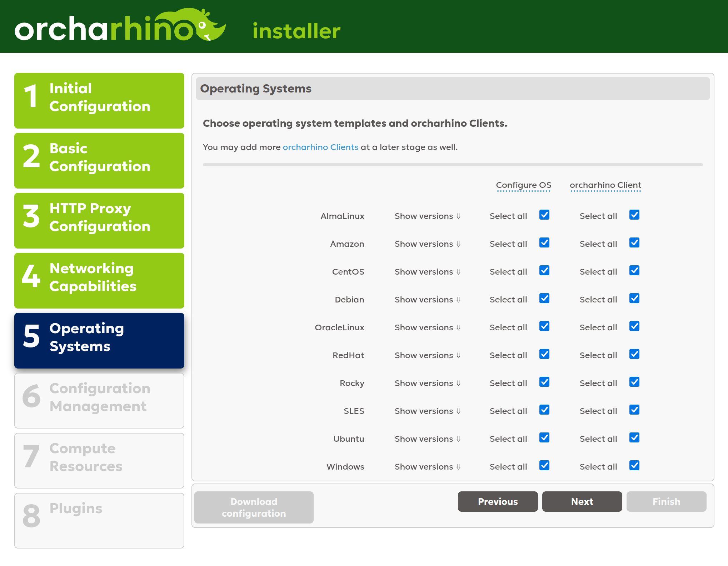Screen dimensions: 728x566
Task: Click the Configure OS column header
Action: click(523, 185)
